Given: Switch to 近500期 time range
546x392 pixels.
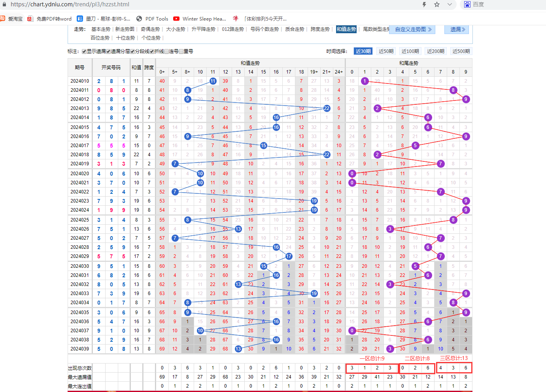Looking at the screenshot, I should pyautogui.click(x=461, y=51).
